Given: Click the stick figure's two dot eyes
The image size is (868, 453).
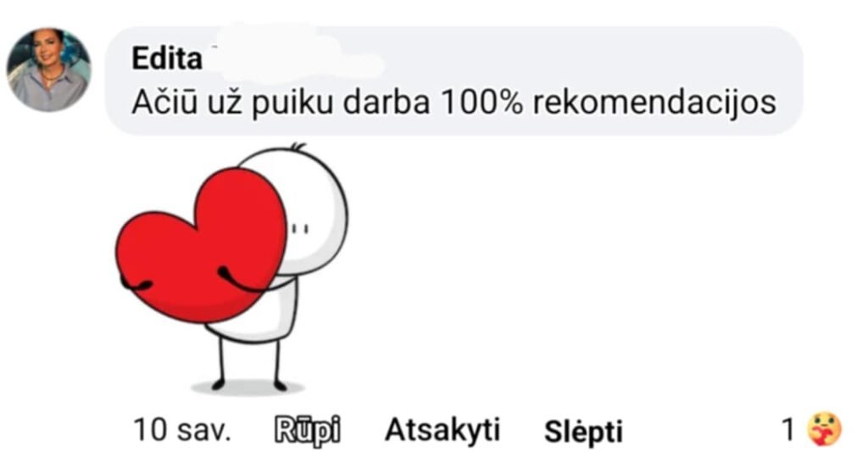Looking at the screenshot, I should pyautogui.click(x=301, y=228).
